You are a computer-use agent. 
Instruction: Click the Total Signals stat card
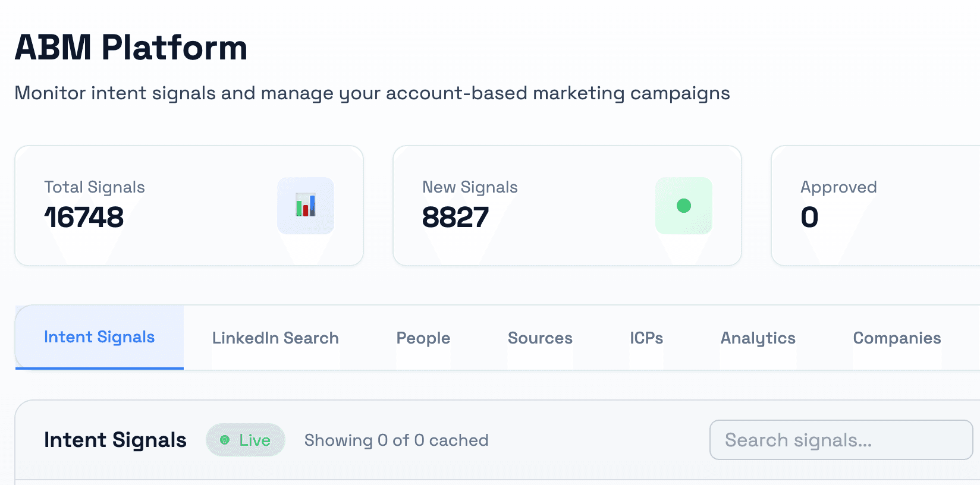click(x=189, y=205)
